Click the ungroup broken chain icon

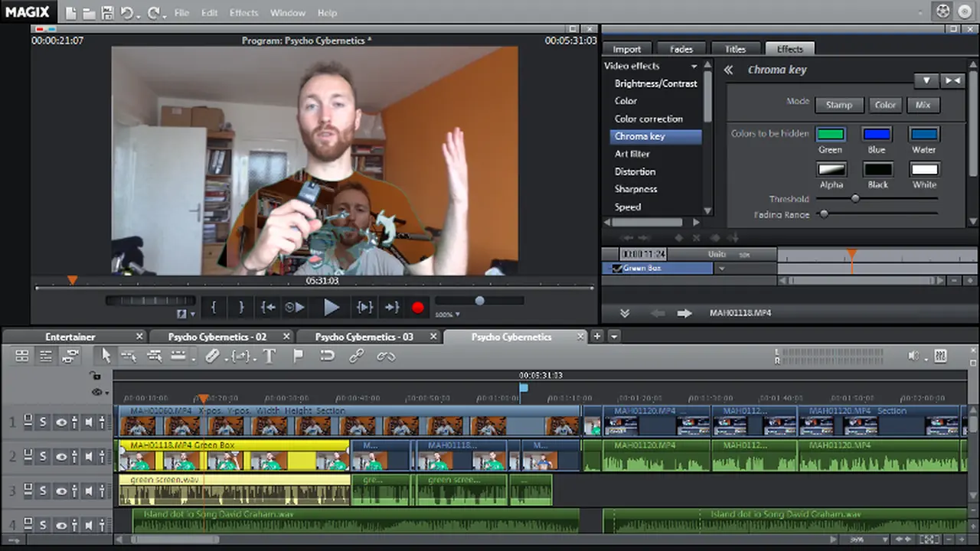[385, 356]
